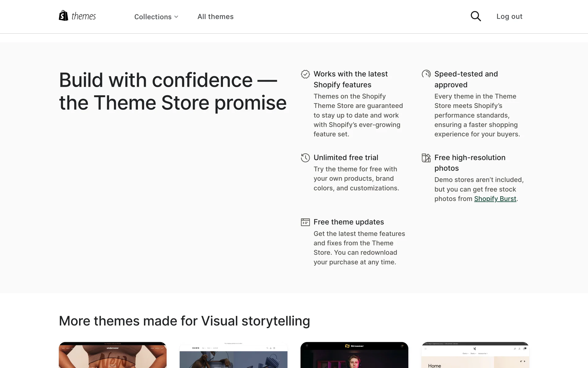Click the clock icon beside Unlimited free trial
588x368 pixels.
(305, 158)
